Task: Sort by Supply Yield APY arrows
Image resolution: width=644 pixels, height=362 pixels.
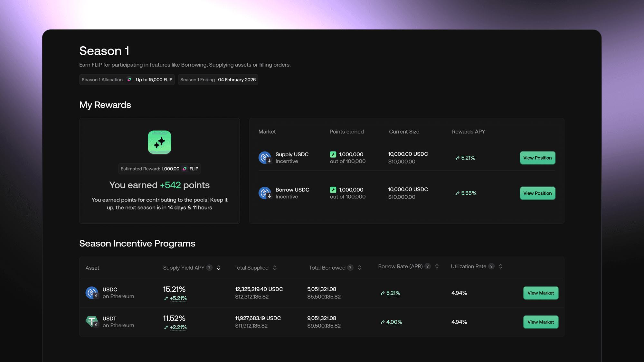Action: tap(219, 268)
